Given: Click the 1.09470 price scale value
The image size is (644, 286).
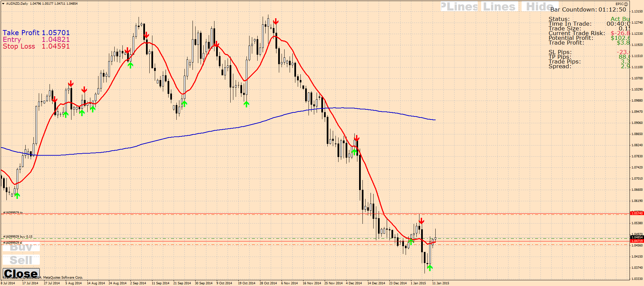Looking at the screenshot, I should click(x=637, y=111).
